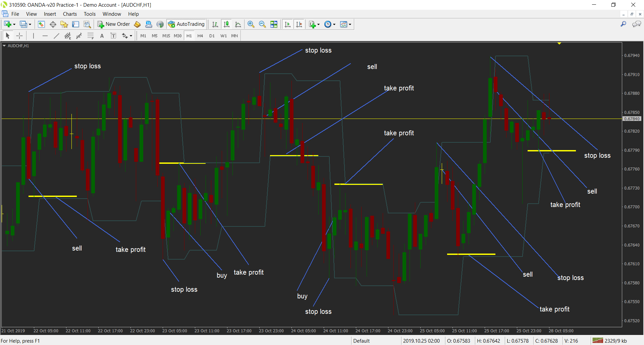Viewport: 644px width, 345px height.
Task: Open the Strategy Tester magnifier icon
Action: pos(87,24)
